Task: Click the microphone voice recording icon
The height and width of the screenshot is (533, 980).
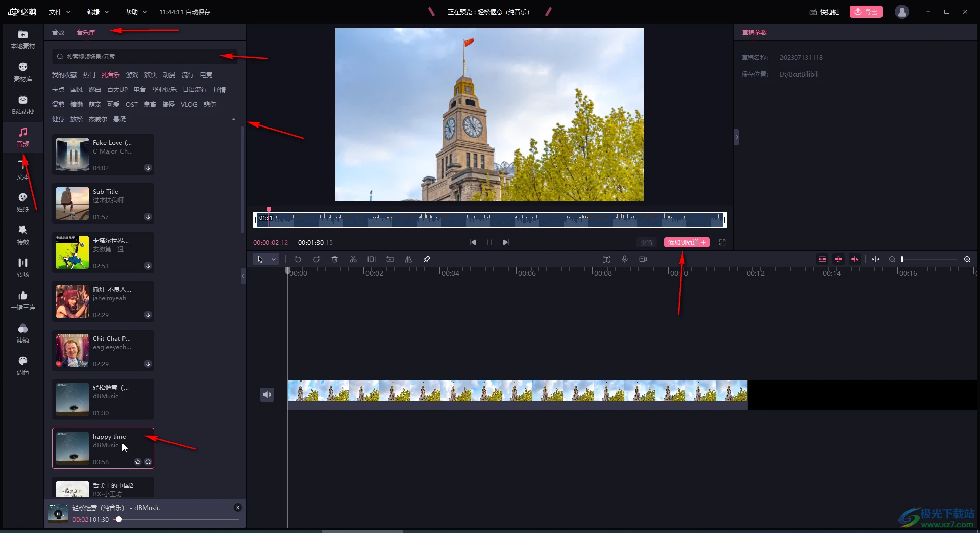Action: [624, 259]
